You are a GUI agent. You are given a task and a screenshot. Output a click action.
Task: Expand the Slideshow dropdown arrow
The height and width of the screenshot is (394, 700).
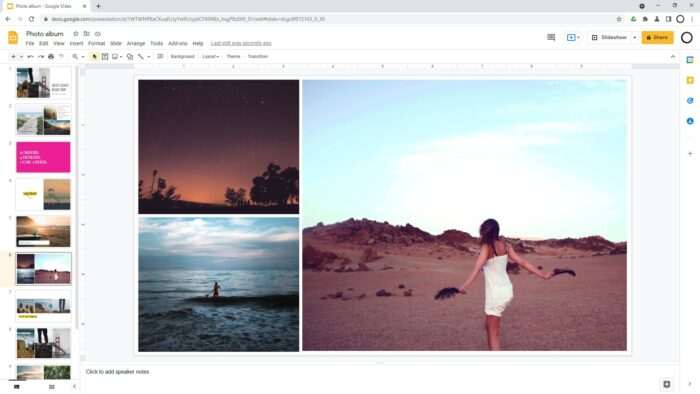click(x=634, y=37)
